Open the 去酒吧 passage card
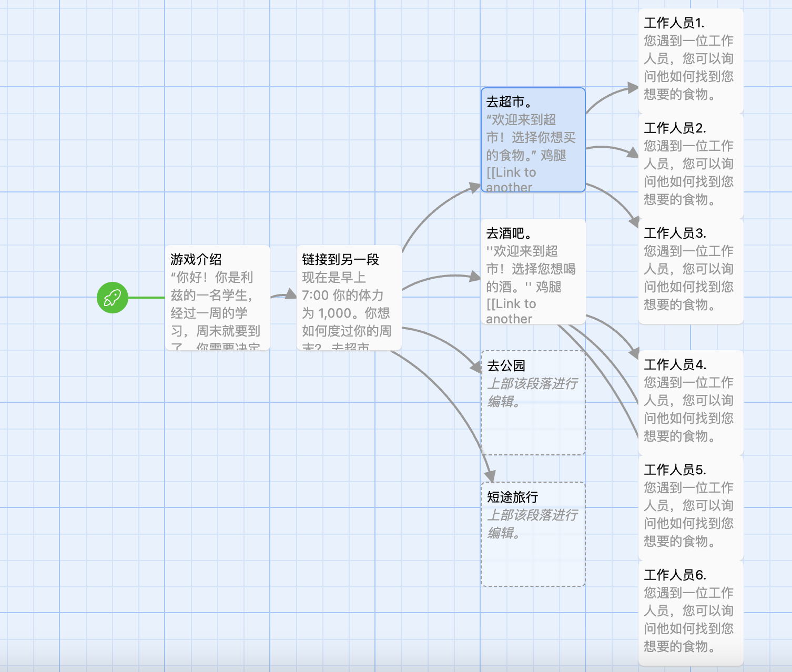The height and width of the screenshot is (672, 792). point(532,271)
